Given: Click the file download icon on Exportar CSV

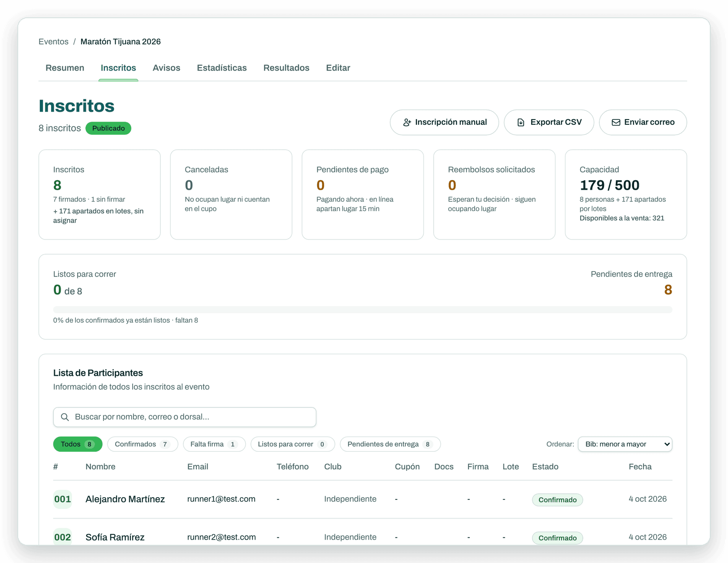Looking at the screenshot, I should pos(521,123).
